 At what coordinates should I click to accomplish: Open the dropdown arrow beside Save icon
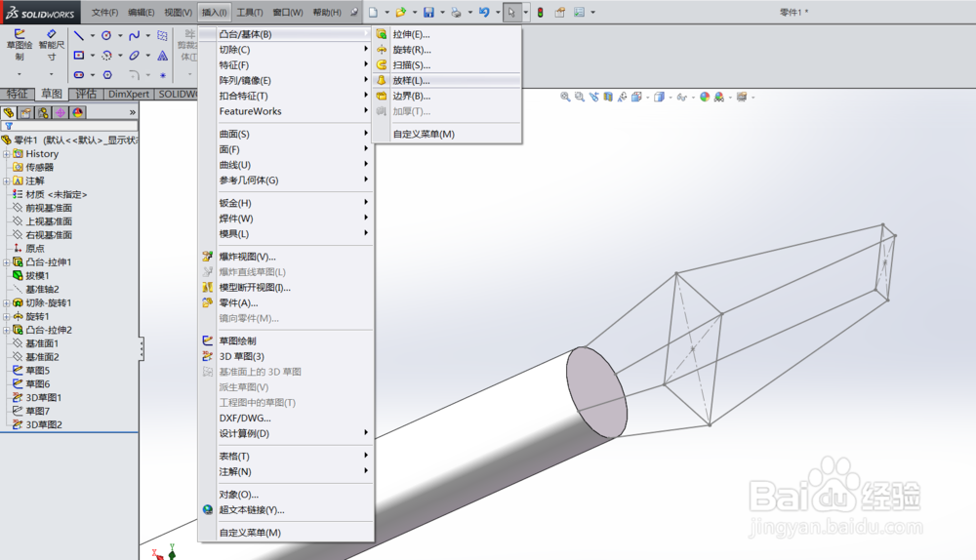[442, 12]
